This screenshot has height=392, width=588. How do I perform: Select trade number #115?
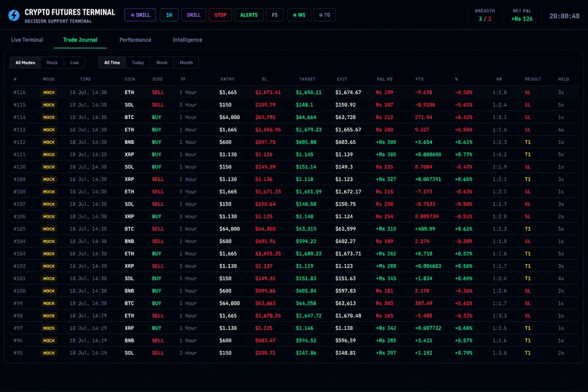coord(20,104)
